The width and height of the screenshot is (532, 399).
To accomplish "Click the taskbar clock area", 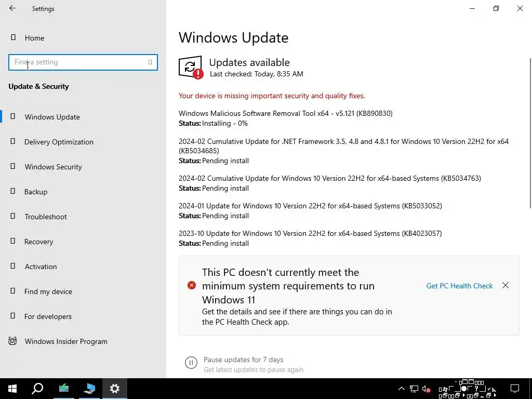I will coord(468,389).
